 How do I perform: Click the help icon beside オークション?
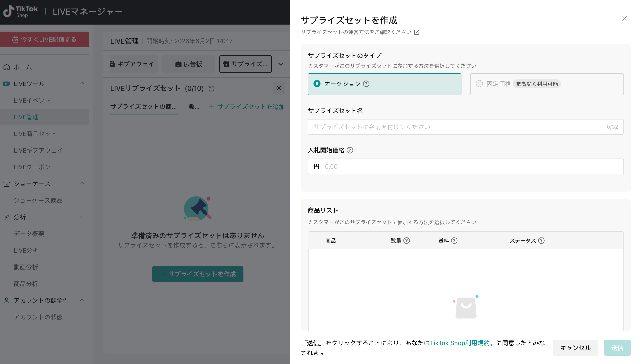[366, 84]
